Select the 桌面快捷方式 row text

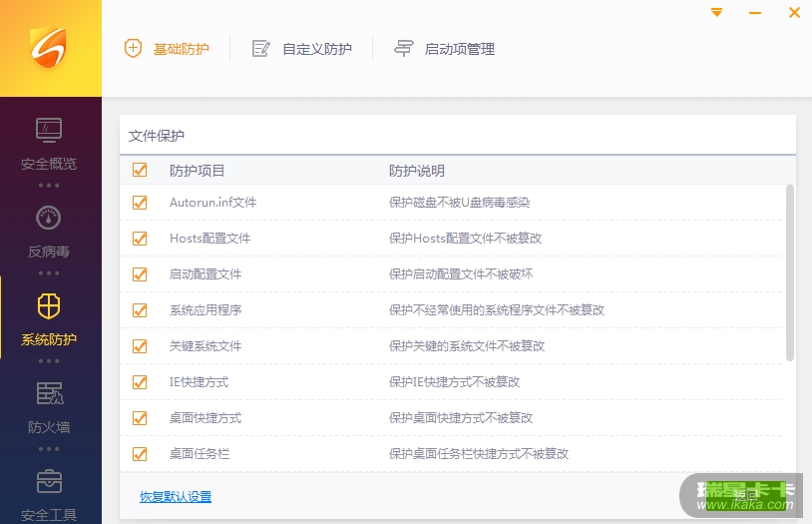pos(205,418)
